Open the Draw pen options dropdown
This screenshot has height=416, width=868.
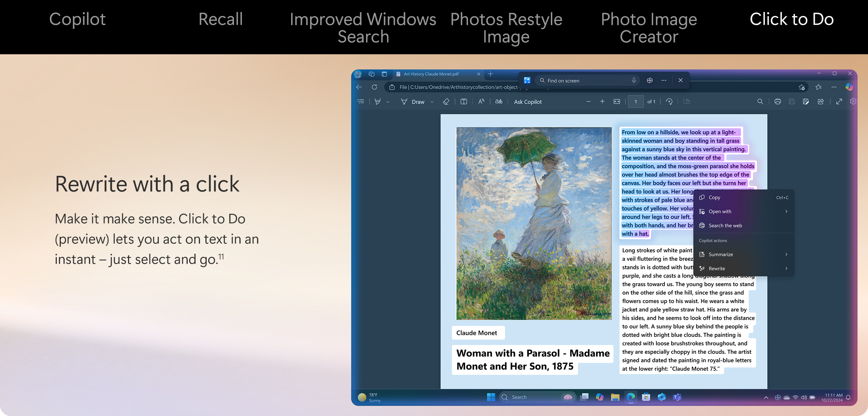click(x=432, y=102)
